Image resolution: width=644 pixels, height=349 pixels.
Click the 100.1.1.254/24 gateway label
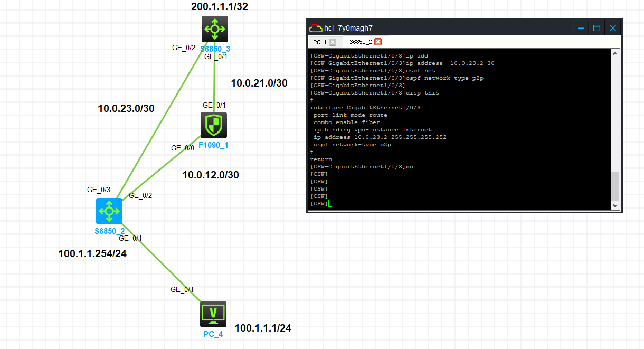pyautogui.click(x=92, y=253)
